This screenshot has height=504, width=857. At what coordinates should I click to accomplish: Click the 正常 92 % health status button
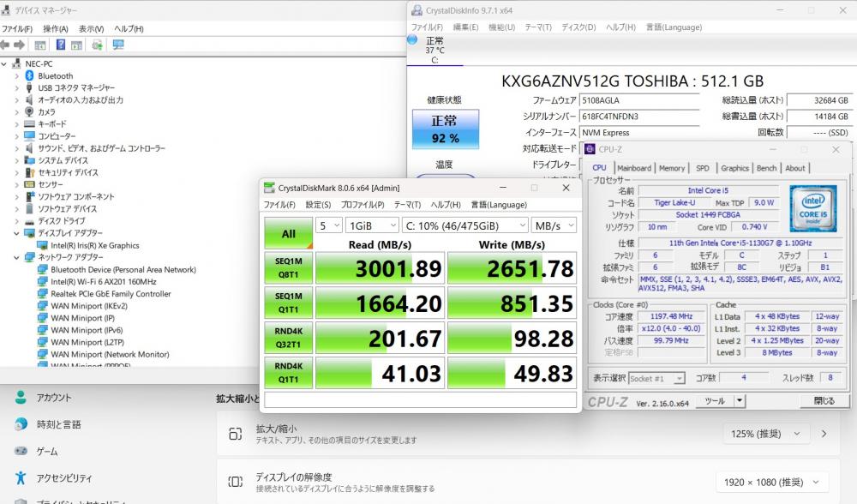446,129
